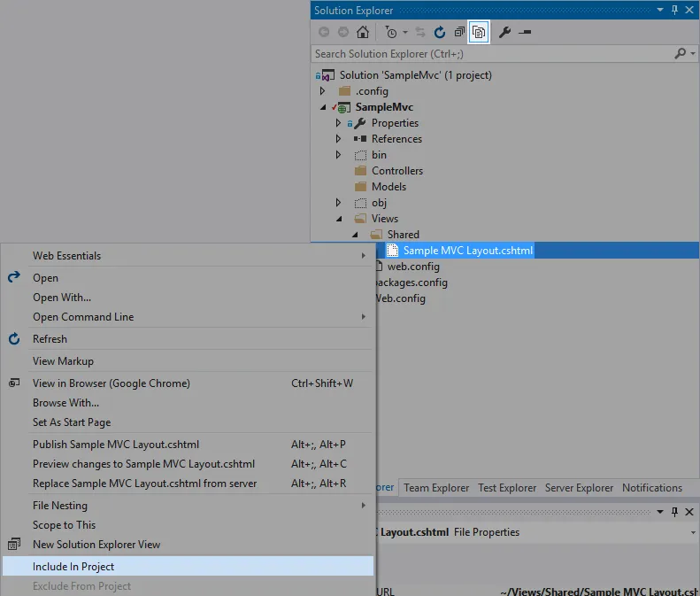700x596 pixels.
Task: Choose New Solution Explorer View
Action: 188,545
